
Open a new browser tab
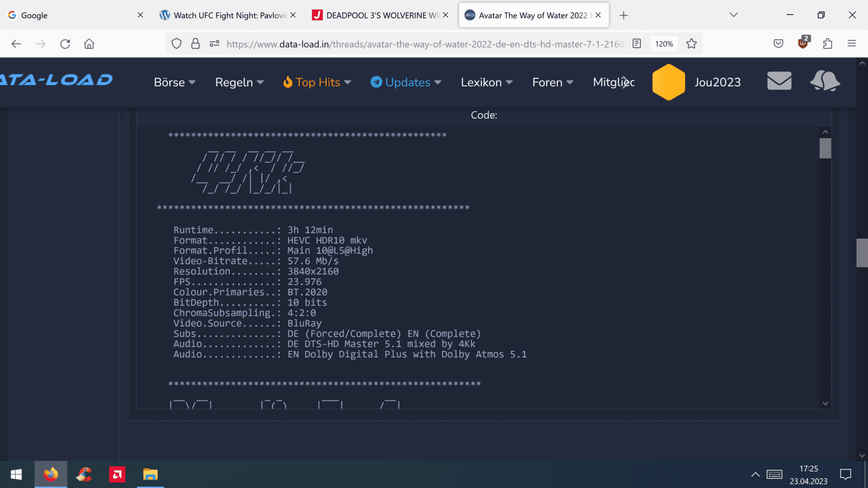623,15
